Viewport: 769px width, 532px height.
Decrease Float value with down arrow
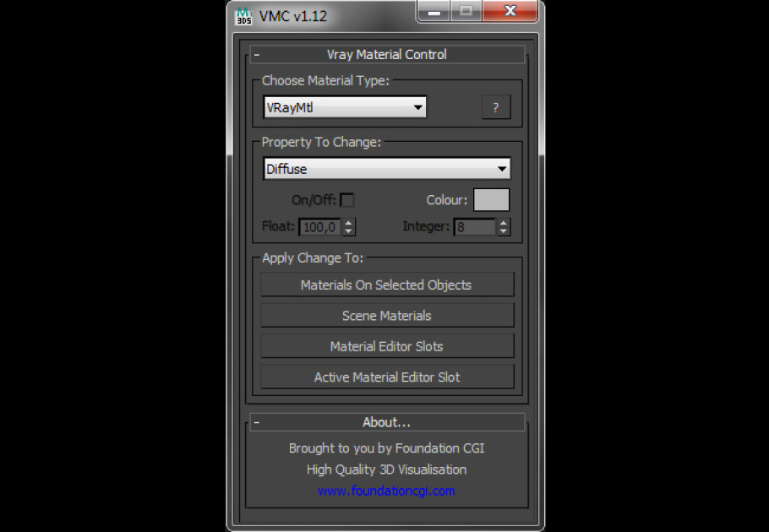point(349,231)
